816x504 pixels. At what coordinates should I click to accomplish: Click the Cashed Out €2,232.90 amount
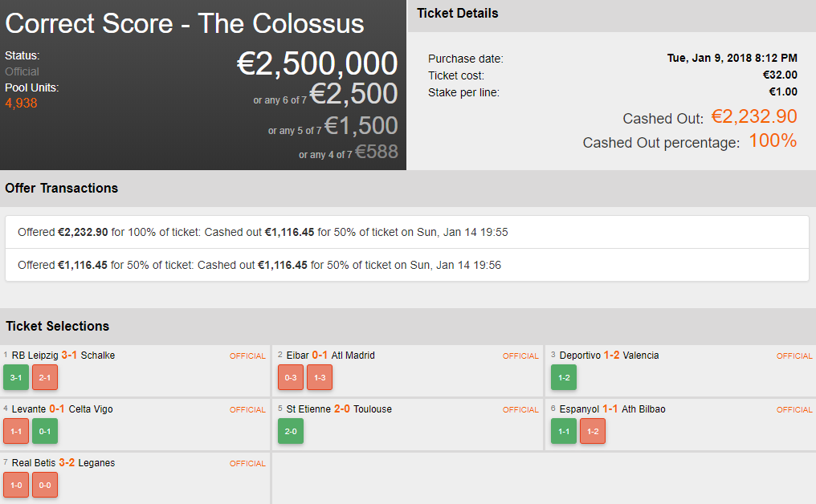coord(753,117)
